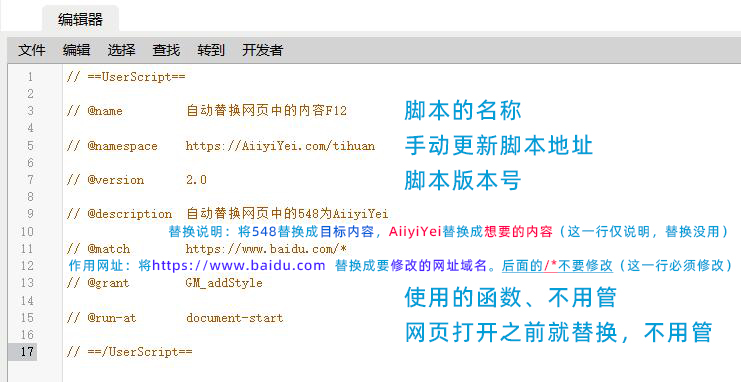
Task: Click the GM_addStyle grant value
Action: point(224,283)
